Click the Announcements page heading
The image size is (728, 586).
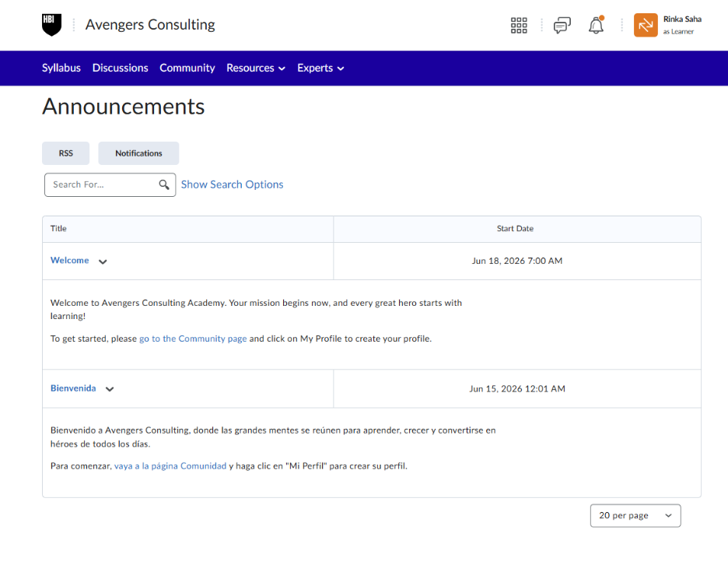tap(124, 107)
